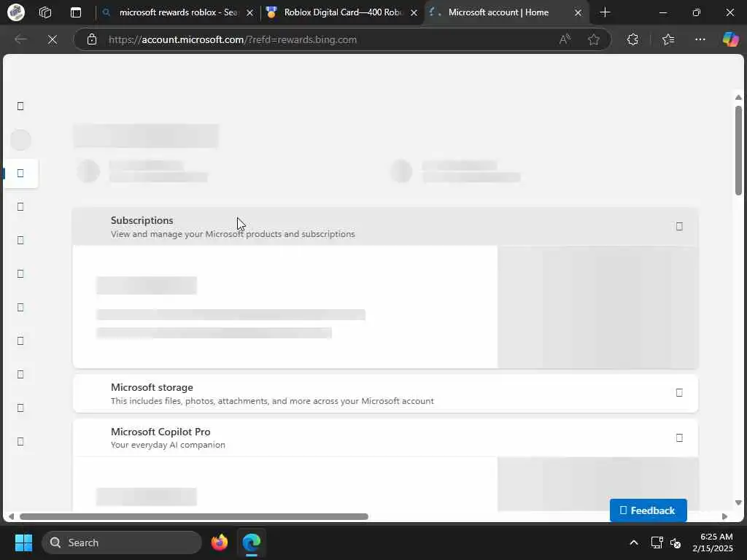
Task: Close the microsoft rewards roblox tab
Action: [x=249, y=13]
